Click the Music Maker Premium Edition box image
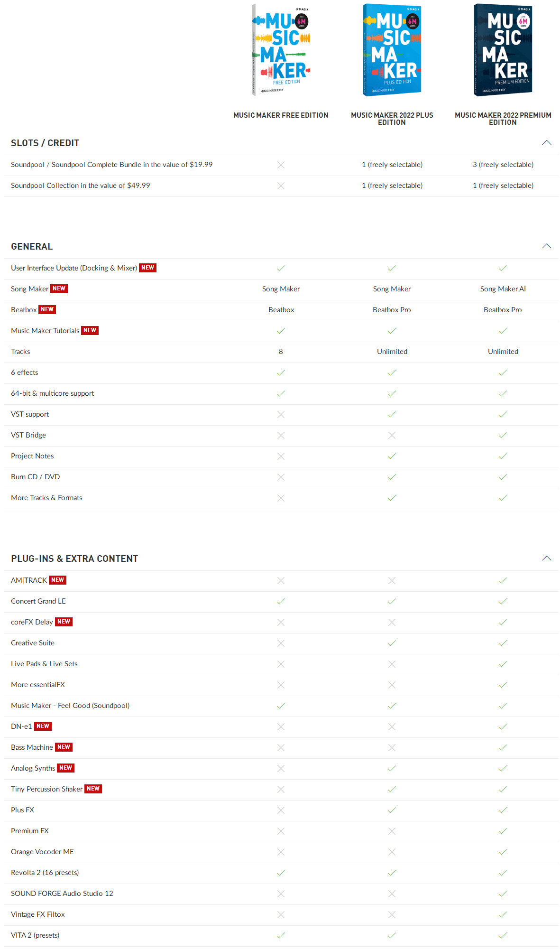 (x=503, y=50)
